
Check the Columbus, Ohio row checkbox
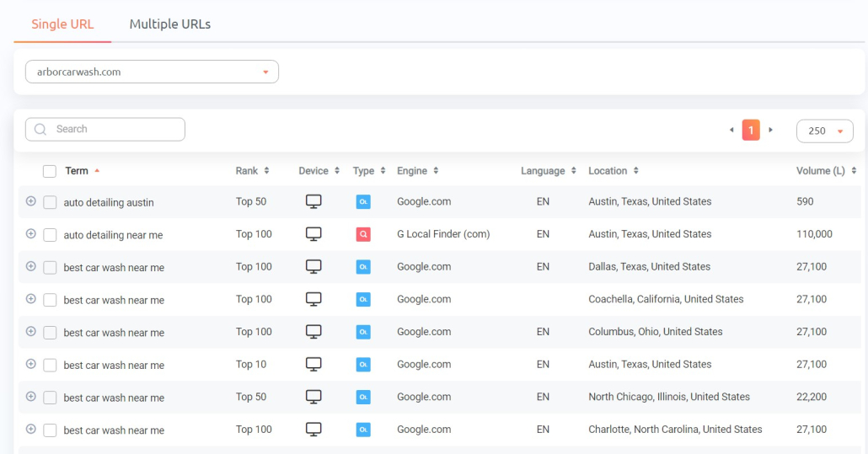tap(50, 333)
